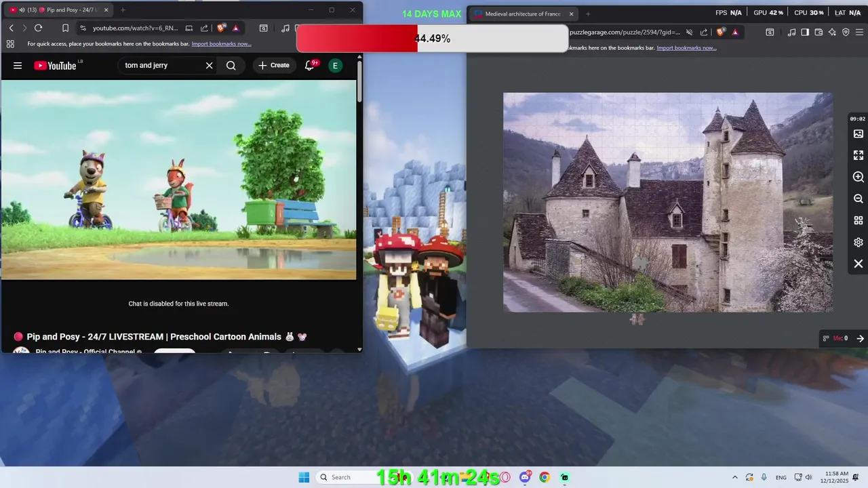Open YouTube Create menu
The image size is (868, 488).
(x=273, y=66)
